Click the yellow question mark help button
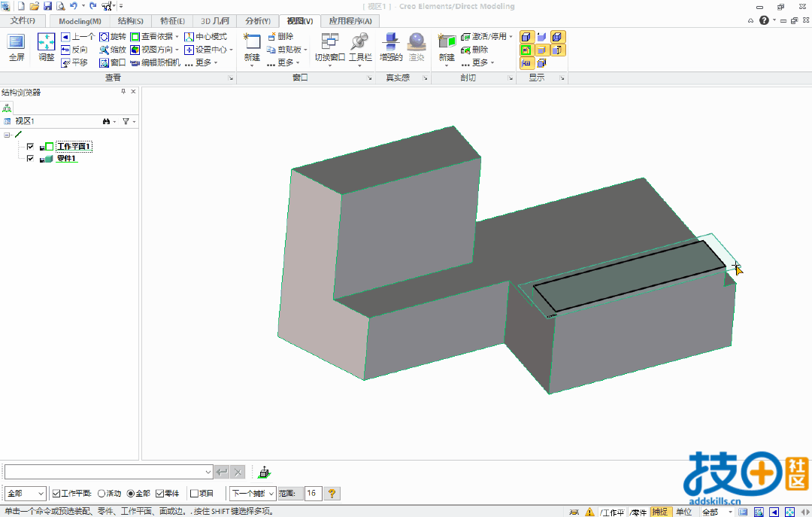 click(x=332, y=493)
